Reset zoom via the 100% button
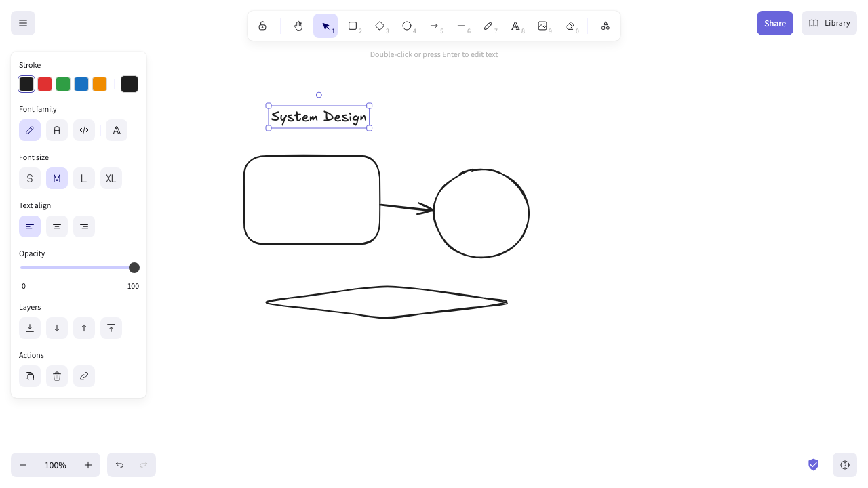 (x=56, y=465)
